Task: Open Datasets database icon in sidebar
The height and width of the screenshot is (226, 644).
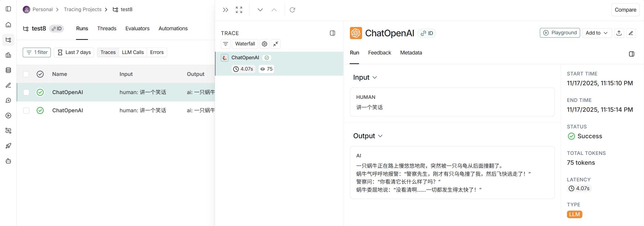Action: click(8, 70)
